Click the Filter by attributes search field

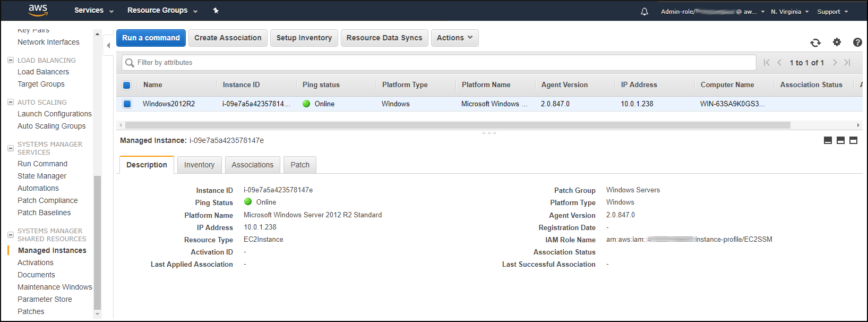(x=439, y=63)
